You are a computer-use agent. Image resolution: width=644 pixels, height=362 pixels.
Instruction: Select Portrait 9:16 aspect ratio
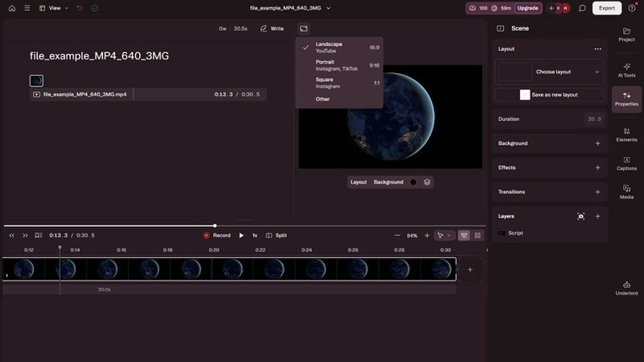339,65
